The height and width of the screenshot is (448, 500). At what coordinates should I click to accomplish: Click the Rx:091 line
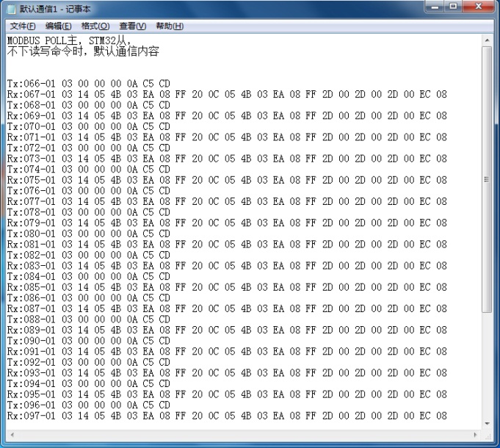[227, 351]
